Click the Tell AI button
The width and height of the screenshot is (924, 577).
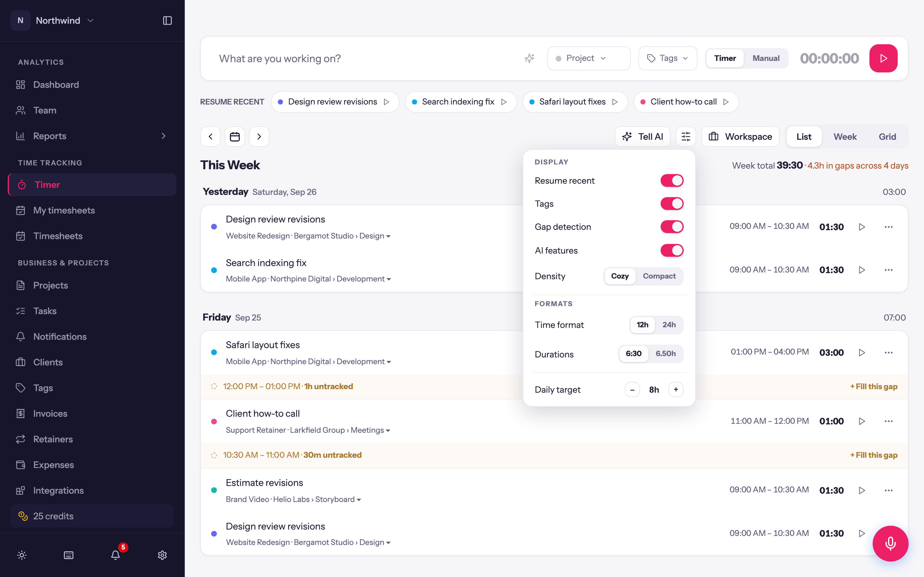[643, 137]
